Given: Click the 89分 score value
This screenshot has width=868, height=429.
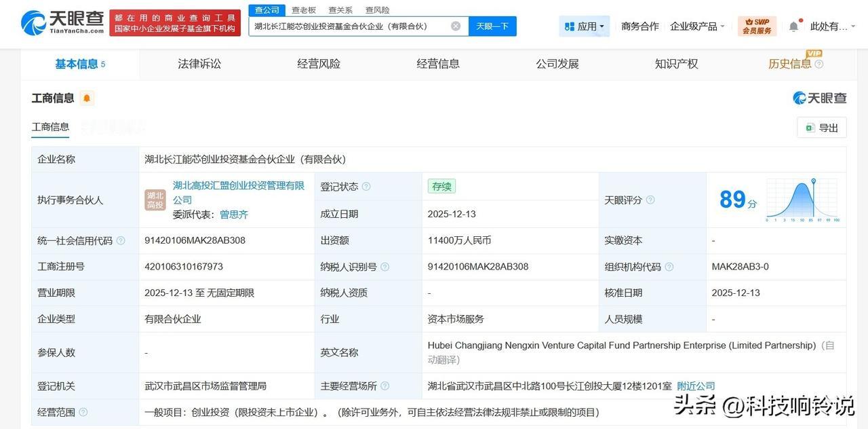Looking at the screenshot, I should point(738,200).
